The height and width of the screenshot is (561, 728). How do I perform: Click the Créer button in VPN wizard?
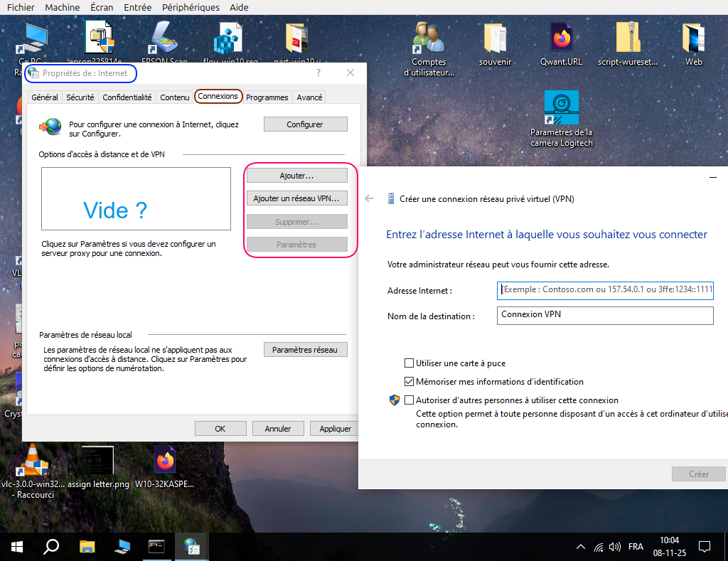pos(698,474)
